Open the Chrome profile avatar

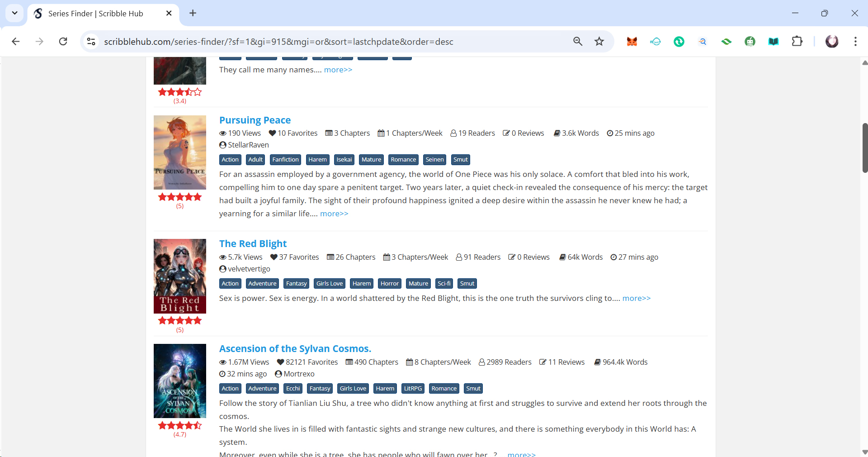831,42
